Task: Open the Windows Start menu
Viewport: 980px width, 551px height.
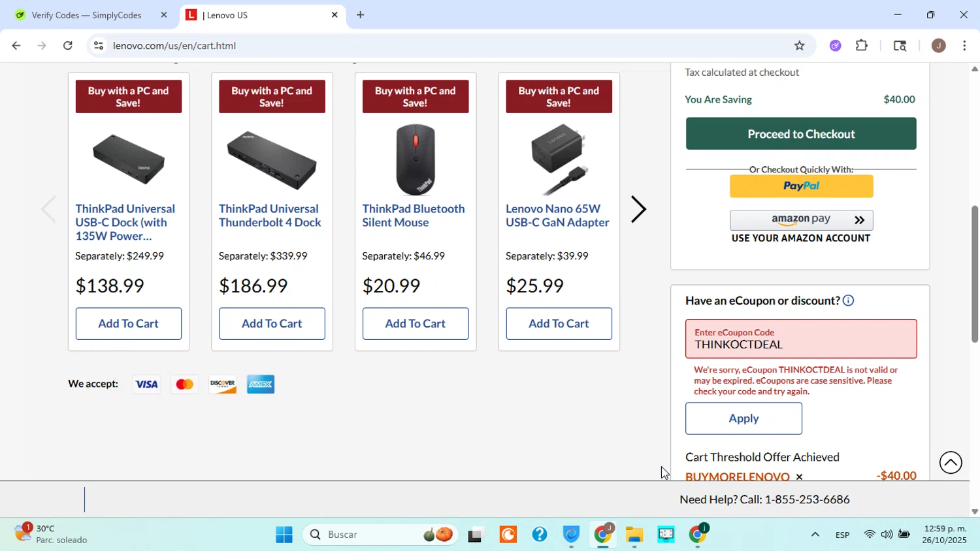Action: (x=284, y=535)
